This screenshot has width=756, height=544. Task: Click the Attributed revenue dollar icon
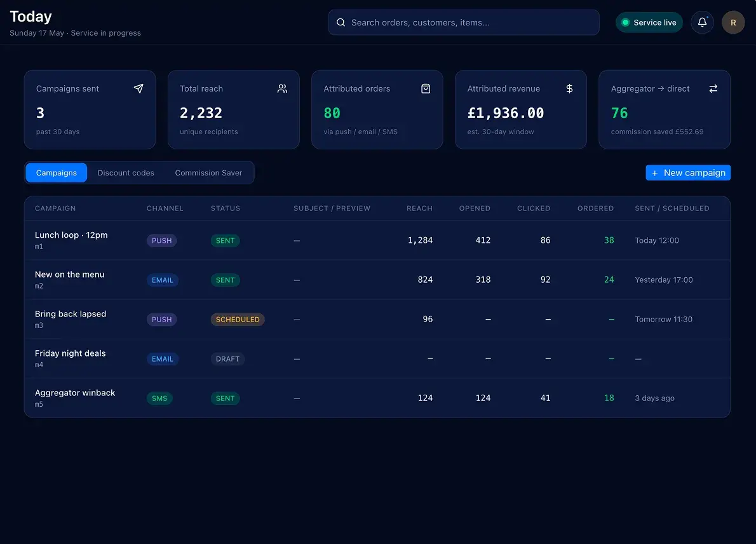click(x=569, y=88)
